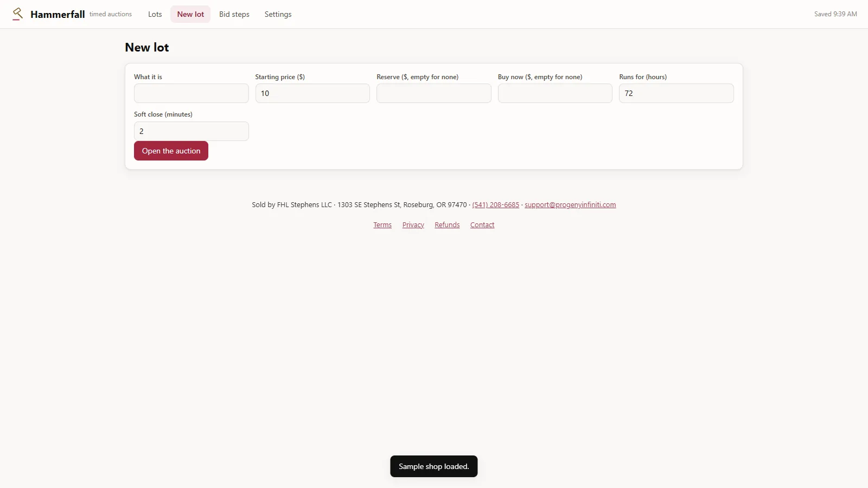The image size is (868, 488).
Task: Open the Refunds footer link
Action: (x=447, y=225)
